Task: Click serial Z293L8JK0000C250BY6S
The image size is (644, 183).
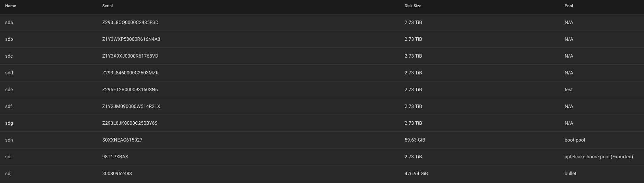Action: (x=130, y=123)
